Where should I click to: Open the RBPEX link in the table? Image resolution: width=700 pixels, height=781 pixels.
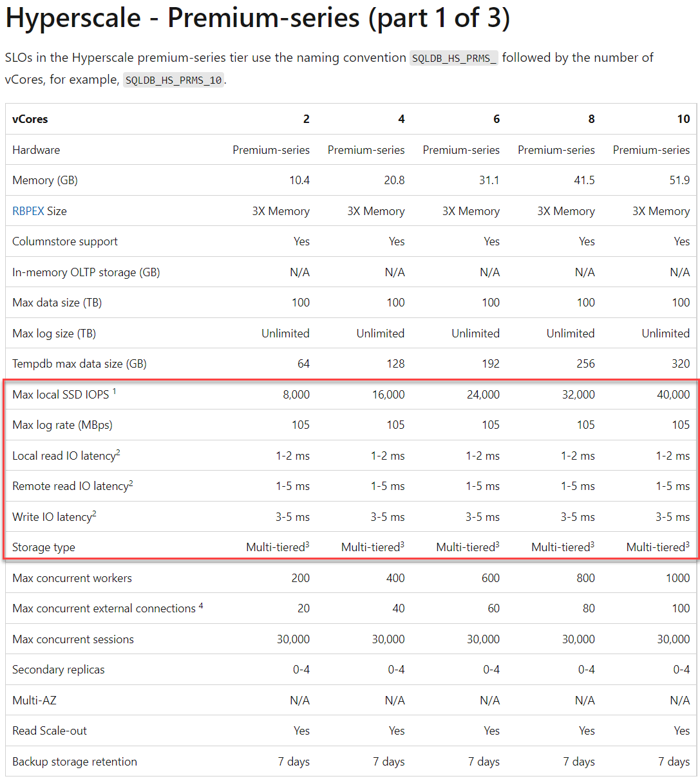tap(28, 211)
